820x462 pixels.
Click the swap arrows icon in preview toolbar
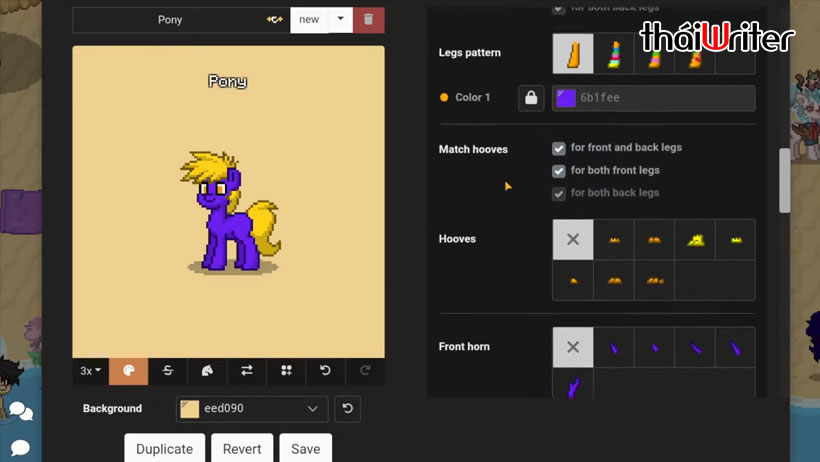(x=247, y=371)
